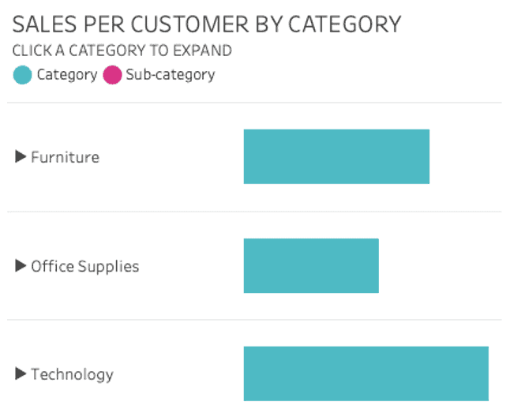Click divider between Office Supplies and Technology rows
This screenshot has height=420, width=510.
tap(254, 320)
